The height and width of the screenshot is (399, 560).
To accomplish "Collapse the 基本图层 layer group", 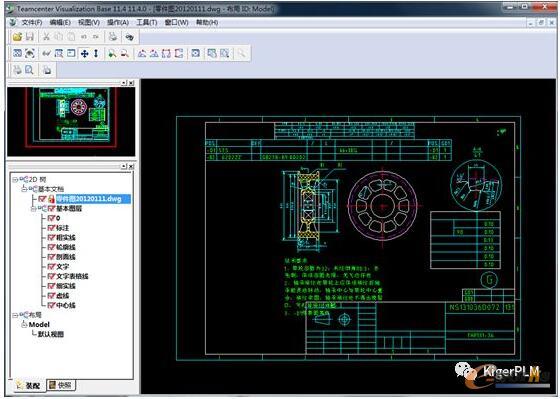I will (33, 208).
